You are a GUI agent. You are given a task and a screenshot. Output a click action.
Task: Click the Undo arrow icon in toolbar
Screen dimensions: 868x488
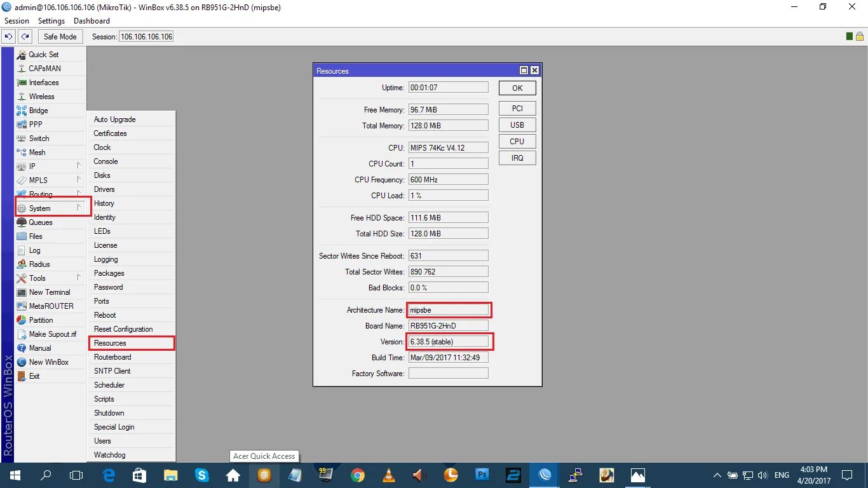coord(9,37)
